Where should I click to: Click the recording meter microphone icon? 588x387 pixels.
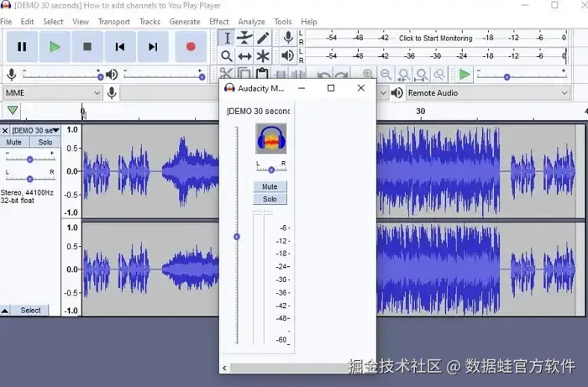click(x=288, y=38)
